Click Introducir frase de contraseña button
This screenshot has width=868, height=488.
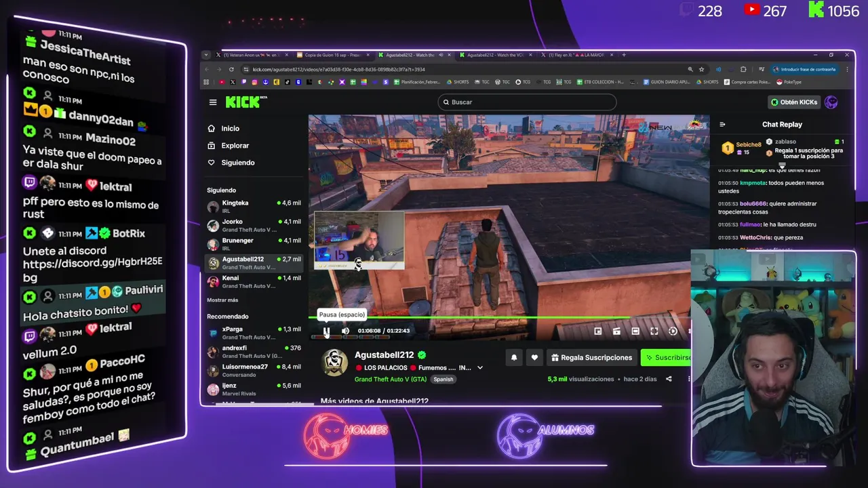pos(804,69)
